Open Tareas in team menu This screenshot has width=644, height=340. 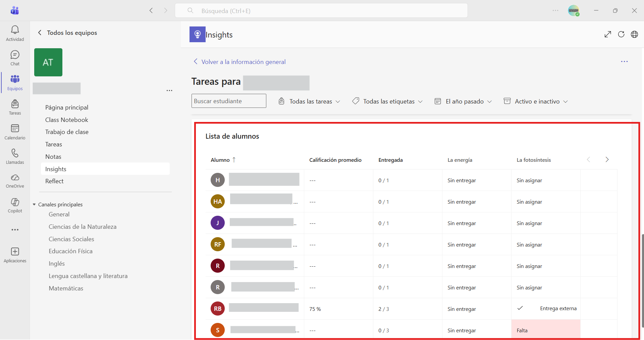[54, 144]
